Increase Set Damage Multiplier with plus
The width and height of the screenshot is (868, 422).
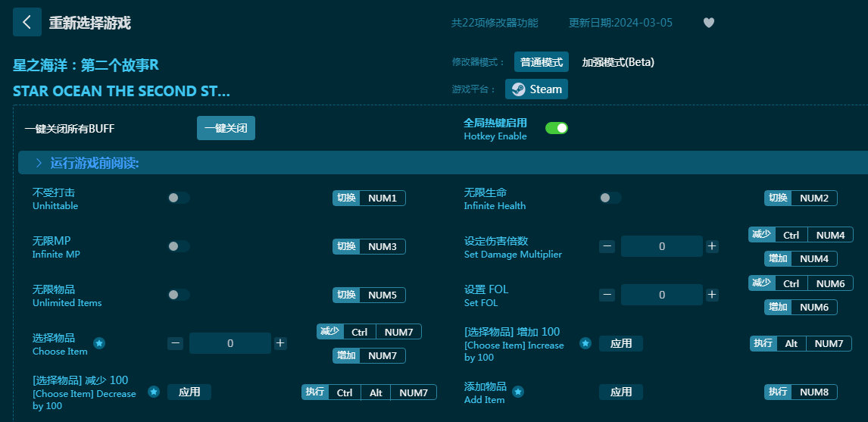click(712, 246)
